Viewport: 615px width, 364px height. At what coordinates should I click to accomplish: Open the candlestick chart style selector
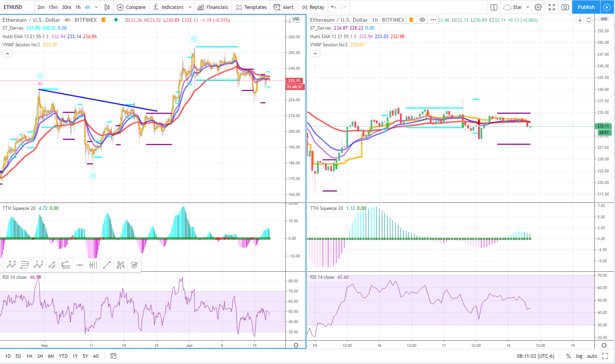pos(107,7)
